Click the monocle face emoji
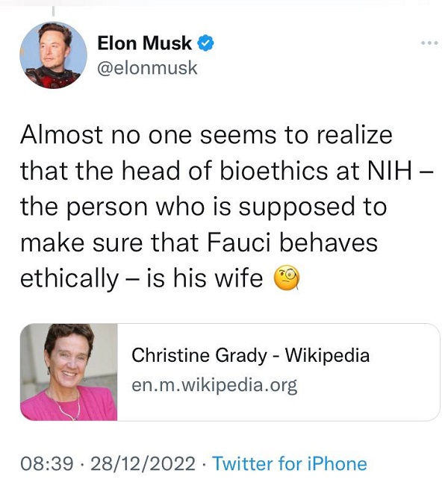448x485 pixels. [287, 278]
